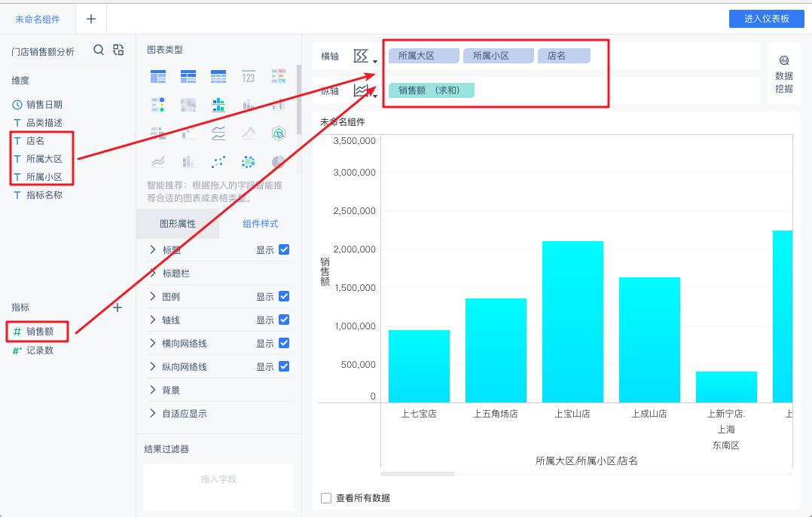The width and height of the screenshot is (812, 517).
Task: Click the switch-table icon beside the search icon
Action: (x=118, y=50)
